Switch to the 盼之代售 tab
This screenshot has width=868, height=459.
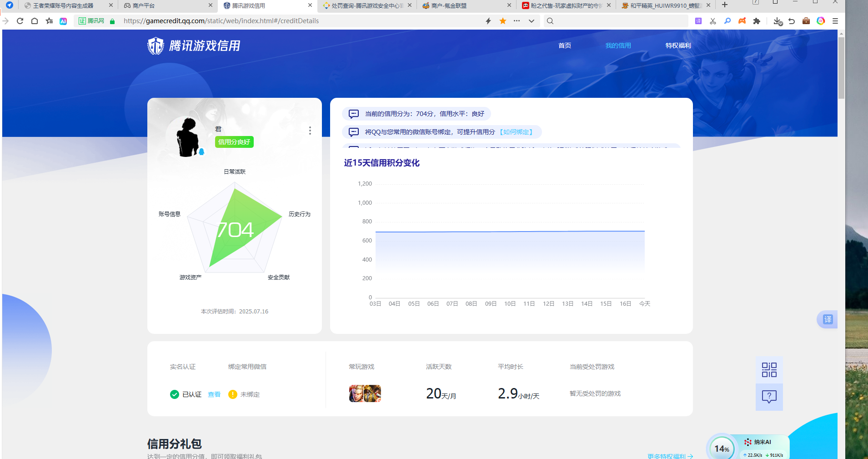[x=566, y=5]
